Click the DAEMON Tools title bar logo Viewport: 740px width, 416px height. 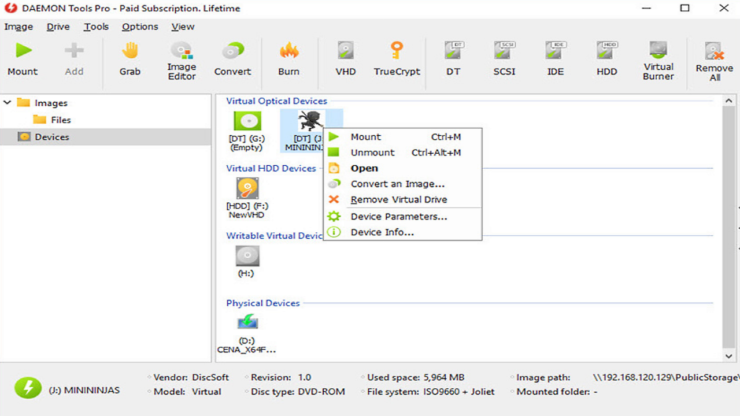[x=10, y=8]
